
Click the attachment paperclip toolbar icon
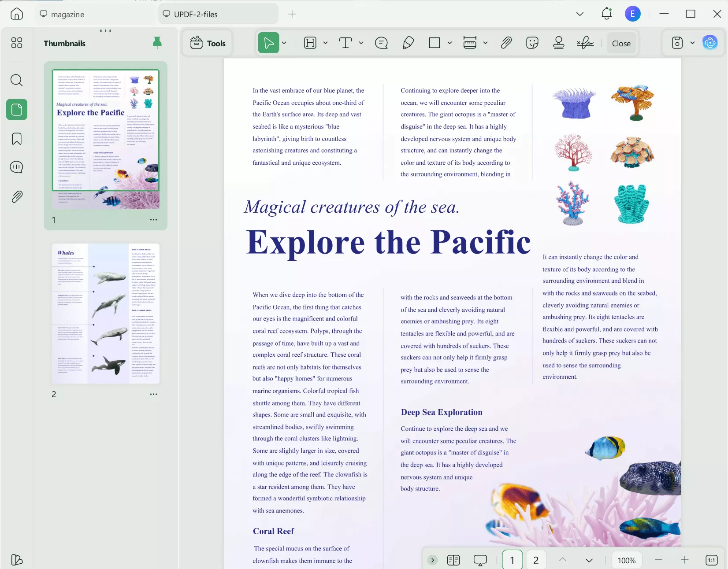[506, 43]
